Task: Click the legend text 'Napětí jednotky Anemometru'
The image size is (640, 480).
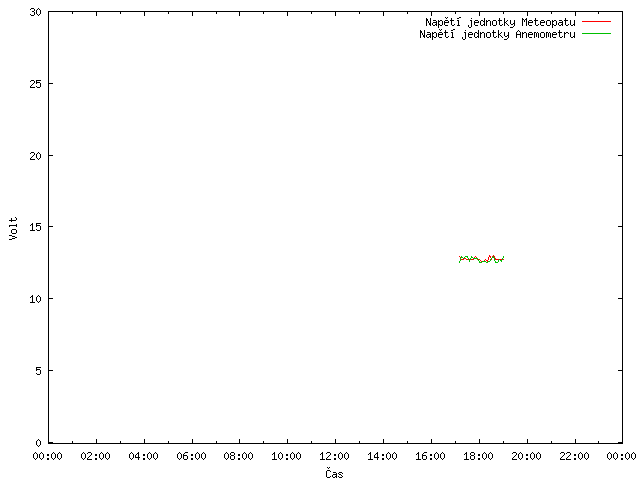Action: pyautogui.click(x=497, y=34)
